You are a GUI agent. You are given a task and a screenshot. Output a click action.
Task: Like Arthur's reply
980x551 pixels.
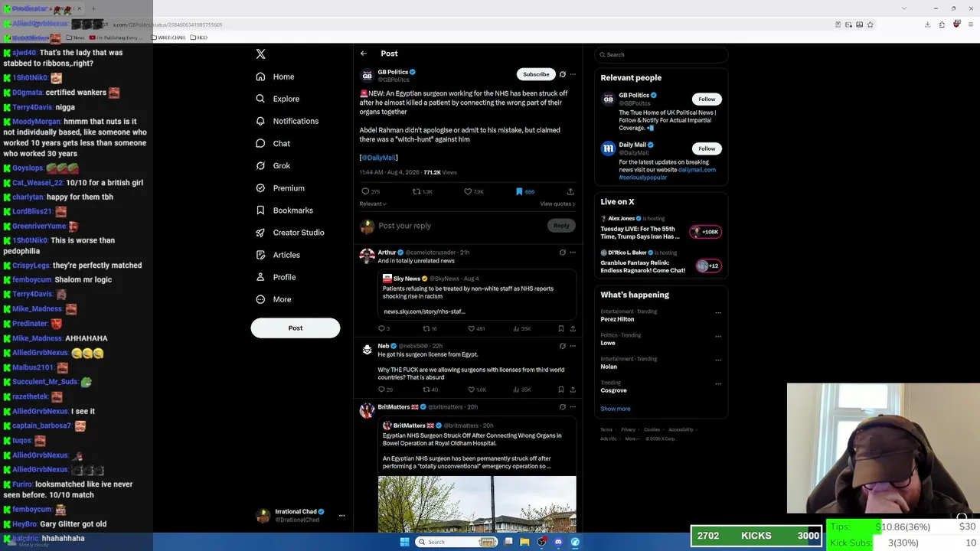coord(476,328)
